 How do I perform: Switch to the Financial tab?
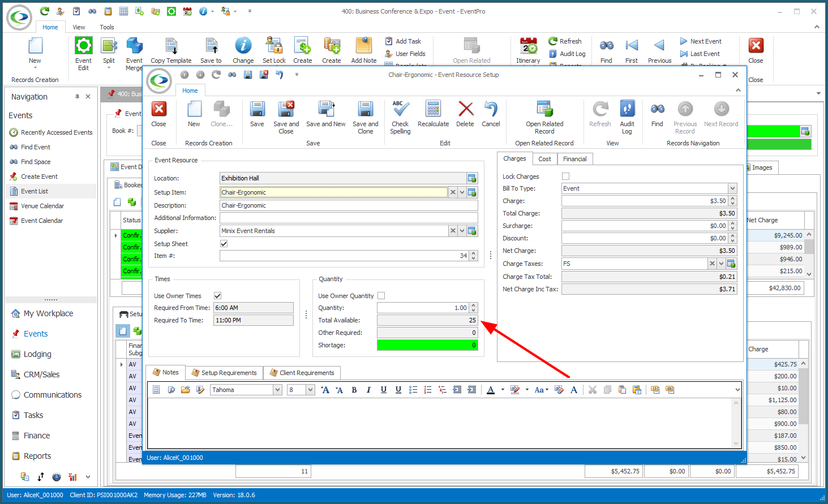(575, 159)
